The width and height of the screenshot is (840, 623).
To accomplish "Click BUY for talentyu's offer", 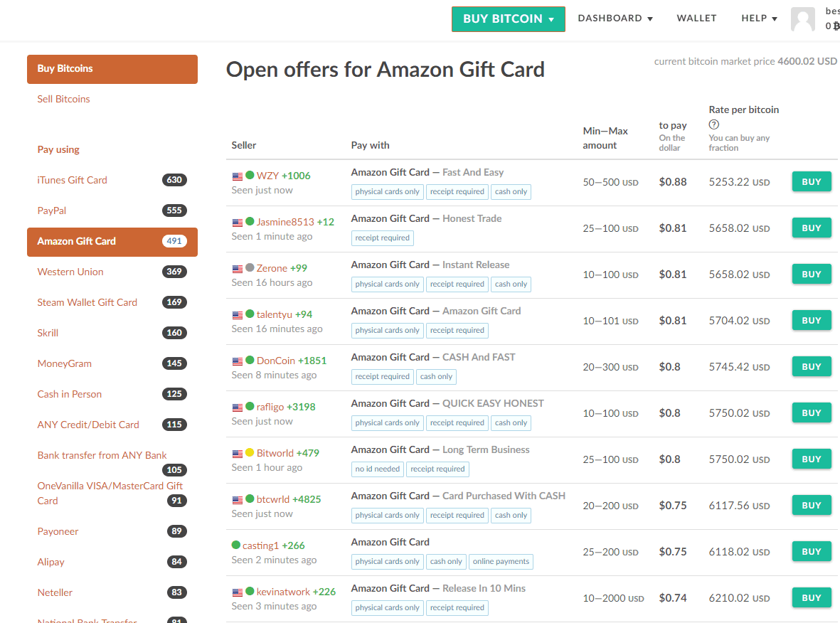I will 812,320.
